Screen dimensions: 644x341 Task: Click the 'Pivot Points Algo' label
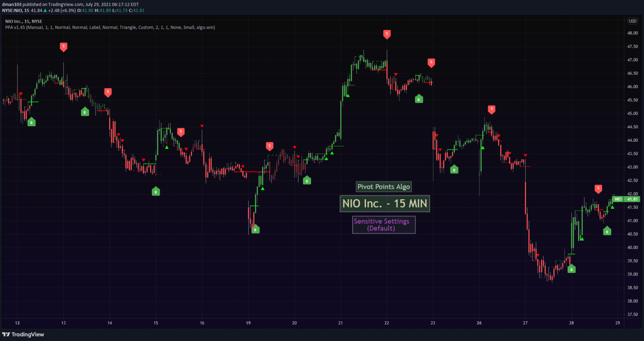[x=384, y=187]
